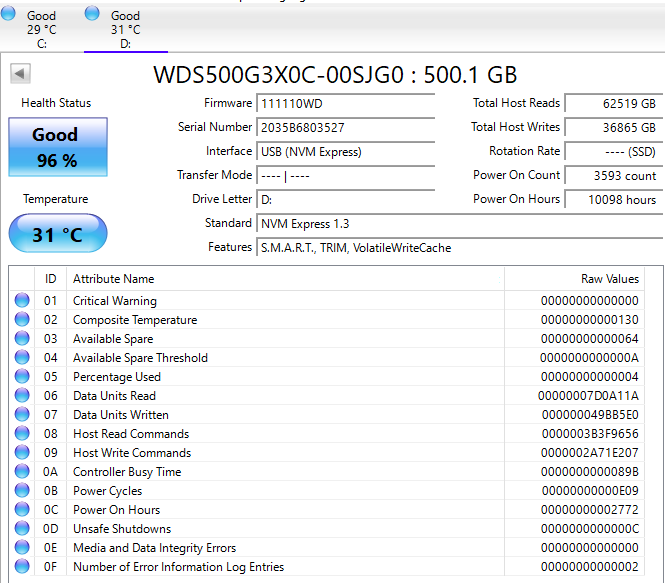Screen dimensions: 665x583
Task: Click Total Host Writes value 36865 GB
Action: [614, 127]
